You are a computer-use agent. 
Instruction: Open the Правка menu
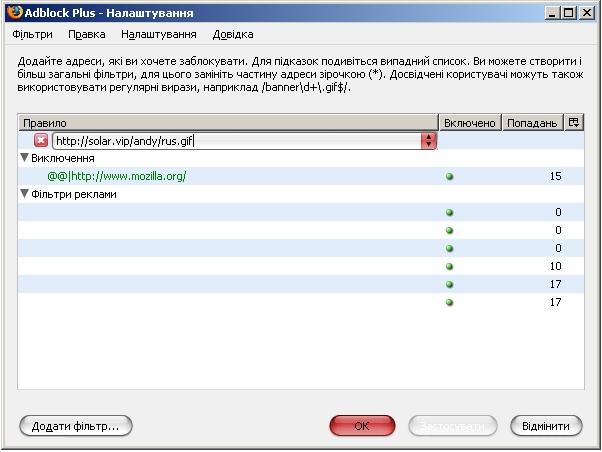[x=87, y=34]
